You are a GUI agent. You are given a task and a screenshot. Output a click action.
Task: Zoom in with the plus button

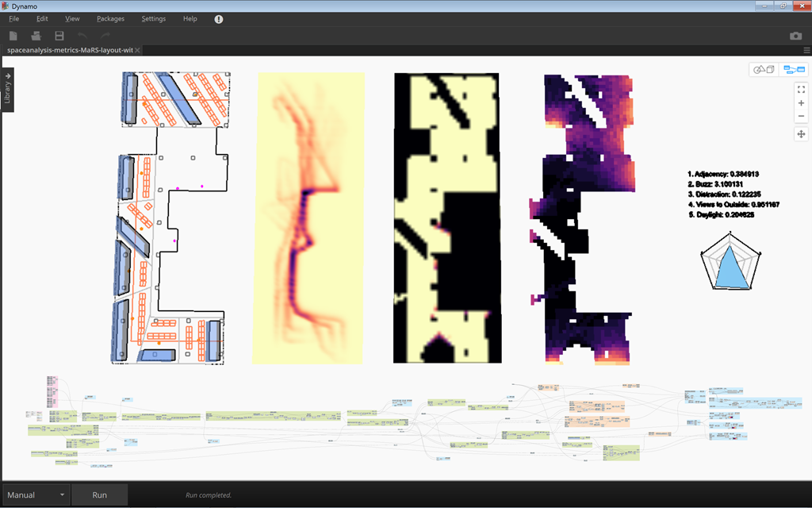click(801, 103)
